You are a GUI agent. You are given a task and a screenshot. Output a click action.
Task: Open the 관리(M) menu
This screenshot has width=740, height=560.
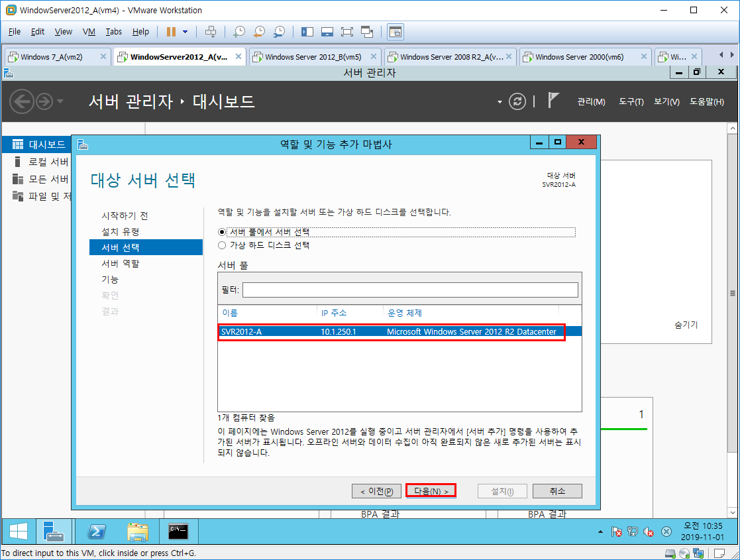pyautogui.click(x=591, y=102)
